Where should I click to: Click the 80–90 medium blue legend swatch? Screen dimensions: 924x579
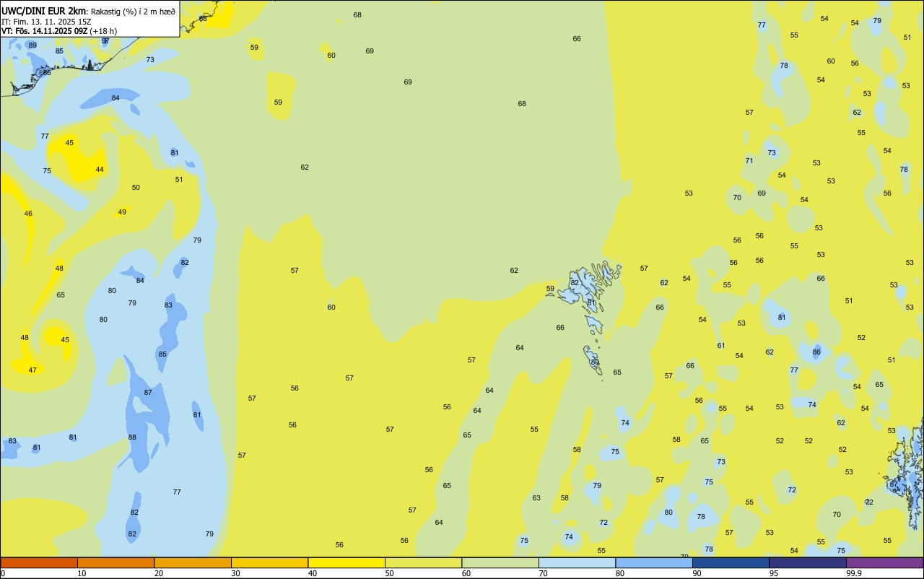click(654, 562)
